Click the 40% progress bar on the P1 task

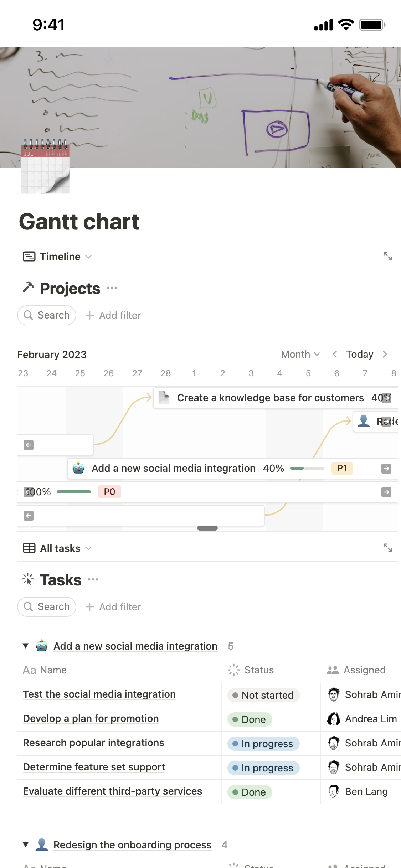307,468
